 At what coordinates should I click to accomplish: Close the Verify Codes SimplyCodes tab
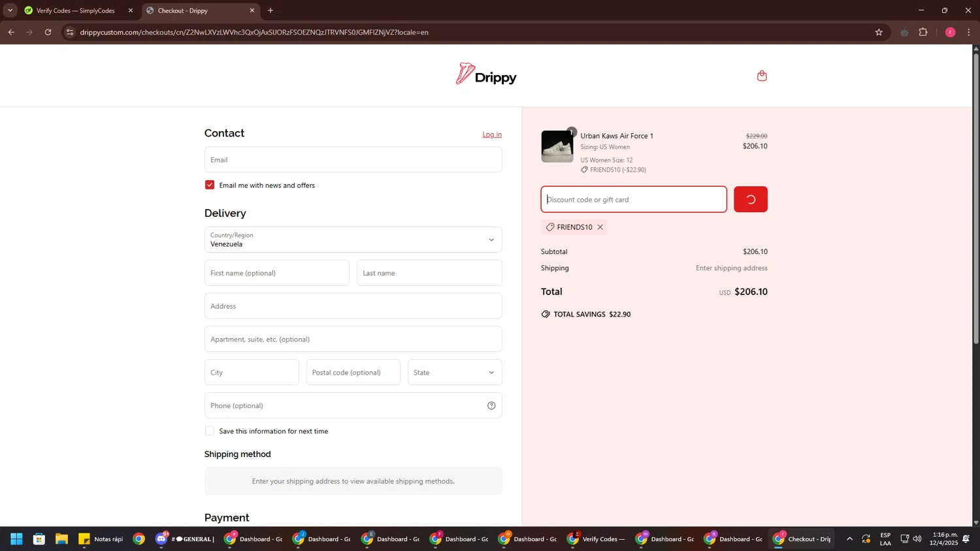click(x=131, y=10)
